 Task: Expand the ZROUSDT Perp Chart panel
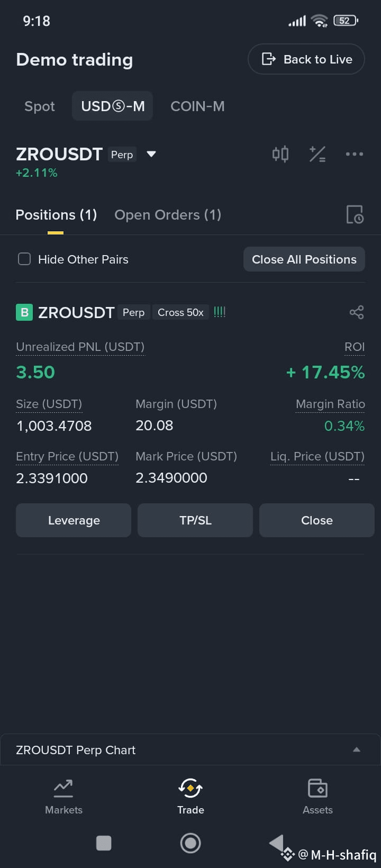pyautogui.click(x=190, y=750)
